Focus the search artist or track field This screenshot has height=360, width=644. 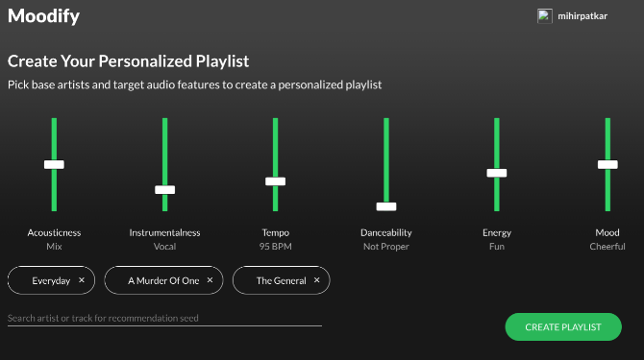coord(164,318)
